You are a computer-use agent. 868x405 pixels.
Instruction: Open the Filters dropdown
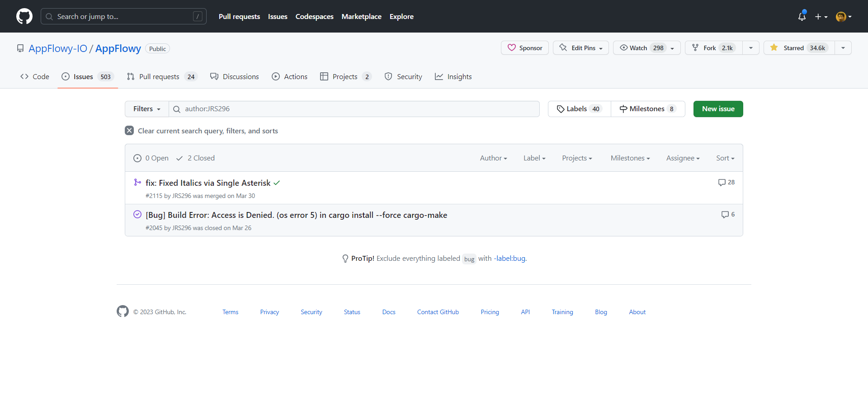[147, 109]
